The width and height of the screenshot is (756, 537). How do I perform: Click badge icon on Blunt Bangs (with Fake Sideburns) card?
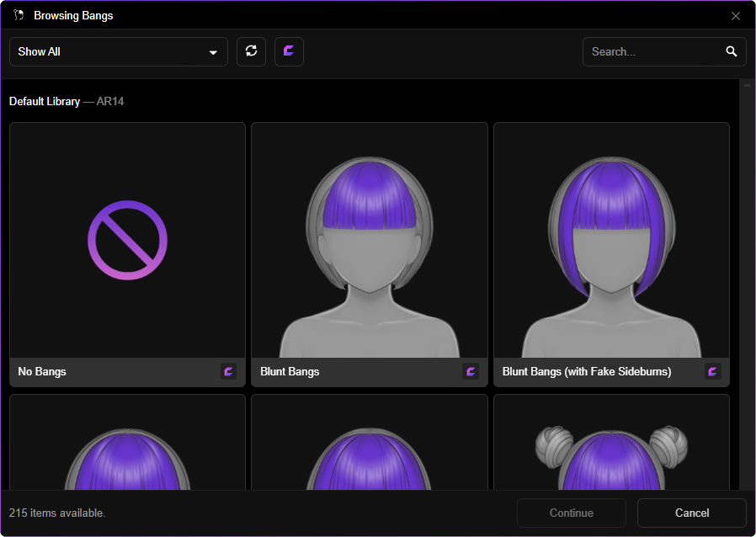pos(712,372)
